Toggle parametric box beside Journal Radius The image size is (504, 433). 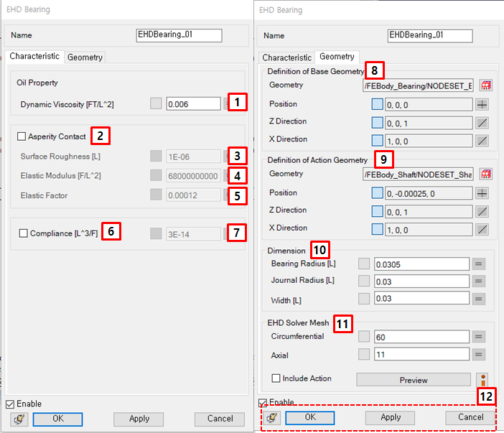364,281
